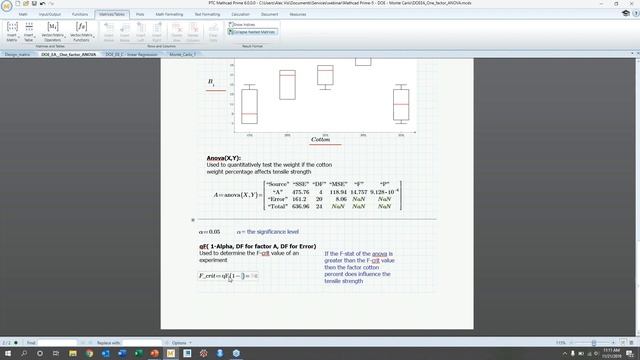Select the Matrices/Tables ribbon tab

[112, 14]
